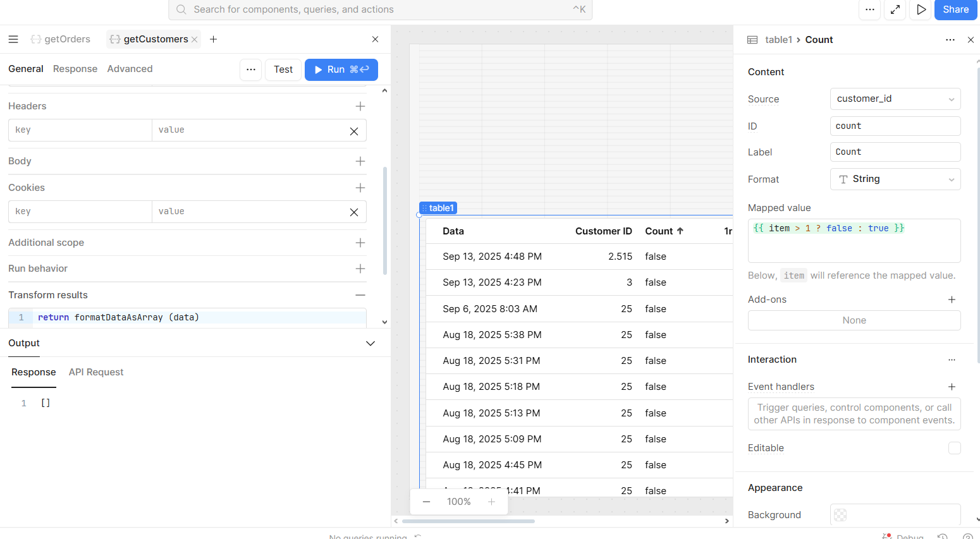Viewport: 980px width, 539px height.
Task: Add a new Add-ons item
Action: pyautogui.click(x=952, y=300)
